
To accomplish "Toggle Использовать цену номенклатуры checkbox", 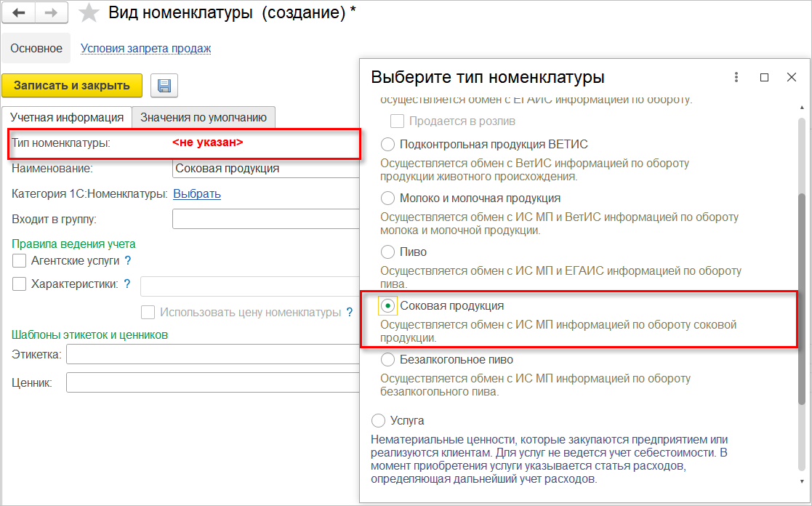I will click(148, 313).
